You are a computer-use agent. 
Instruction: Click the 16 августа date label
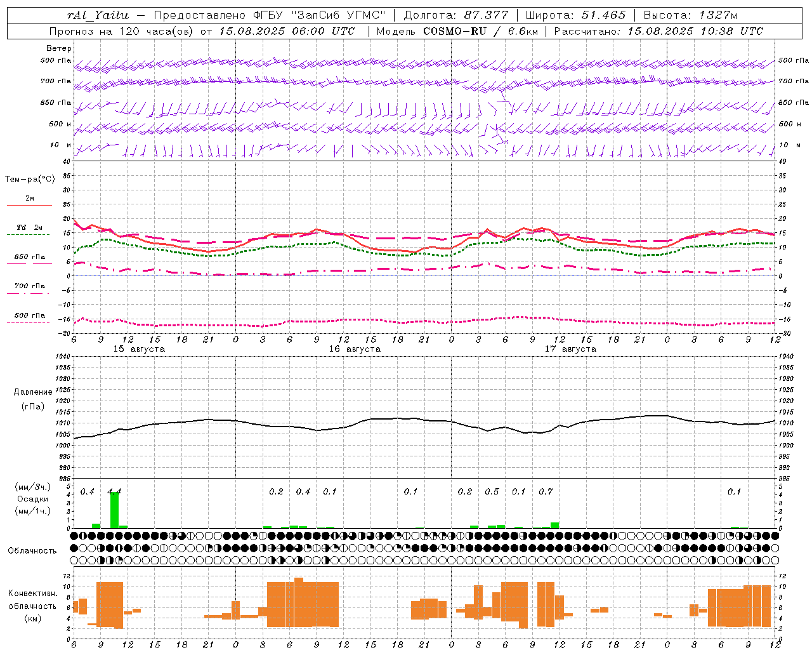pyautogui.click(x=355, y=349)
